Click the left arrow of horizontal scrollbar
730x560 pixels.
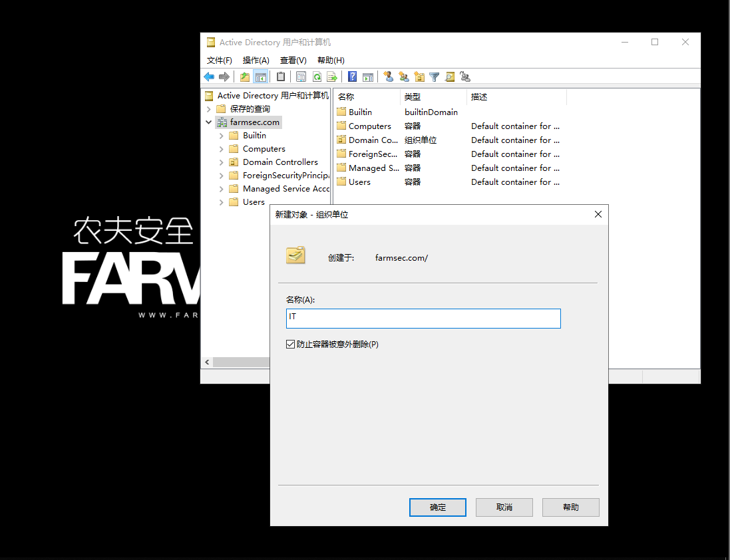coord(207,362)
